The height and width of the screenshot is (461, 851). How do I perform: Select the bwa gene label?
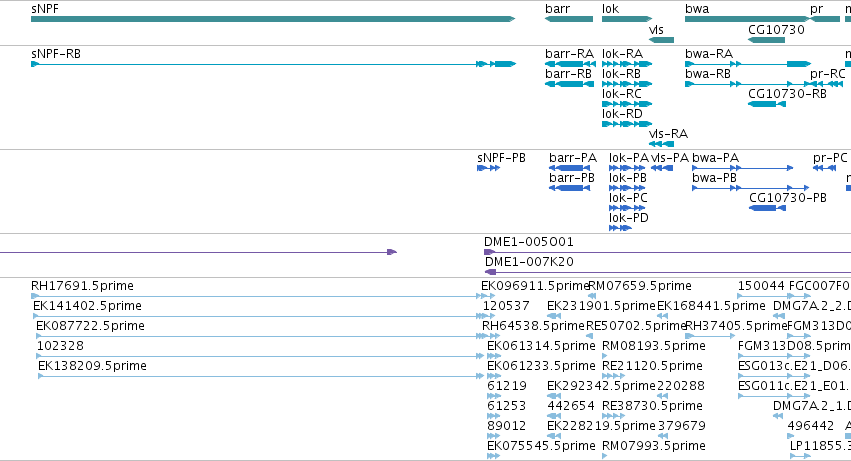coord(697,9)
